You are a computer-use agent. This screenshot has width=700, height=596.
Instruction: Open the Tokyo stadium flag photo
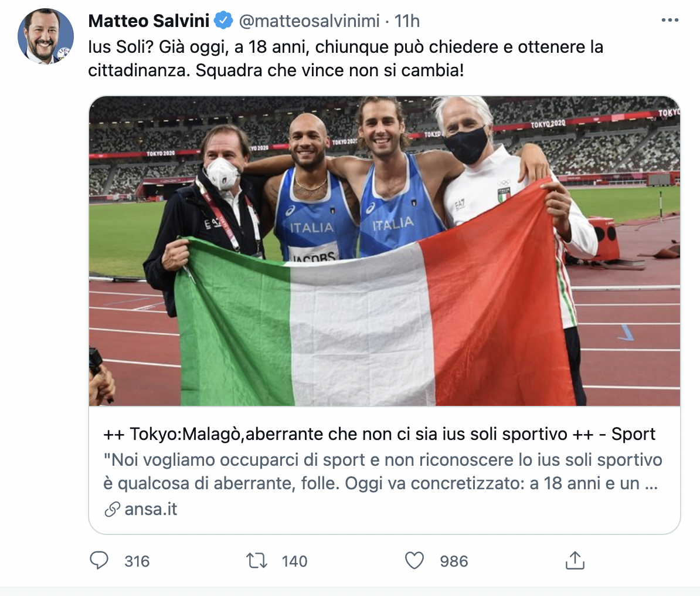(x=385, y=251)
